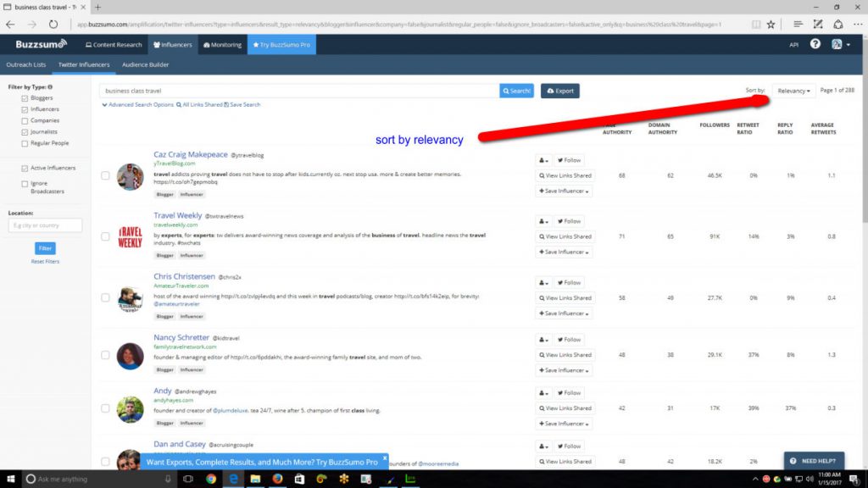Screen dimensions: 868x488
Task: Expand Advanced Search Options
Action: click(138, 104)
